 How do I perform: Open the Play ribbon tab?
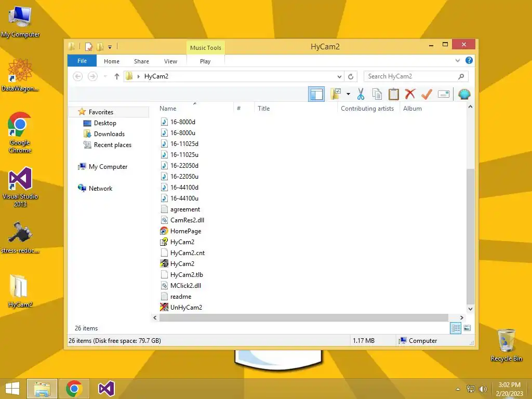point(205,61)
